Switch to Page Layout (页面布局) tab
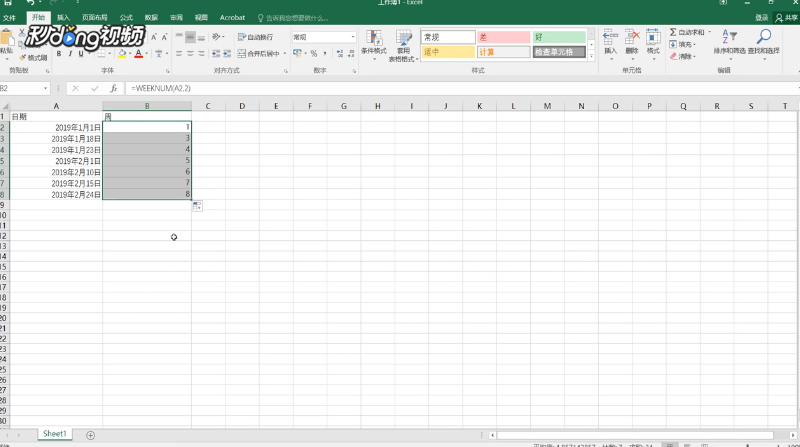The width and height of the screenshot is (800, 447). [x=95, y=17]
